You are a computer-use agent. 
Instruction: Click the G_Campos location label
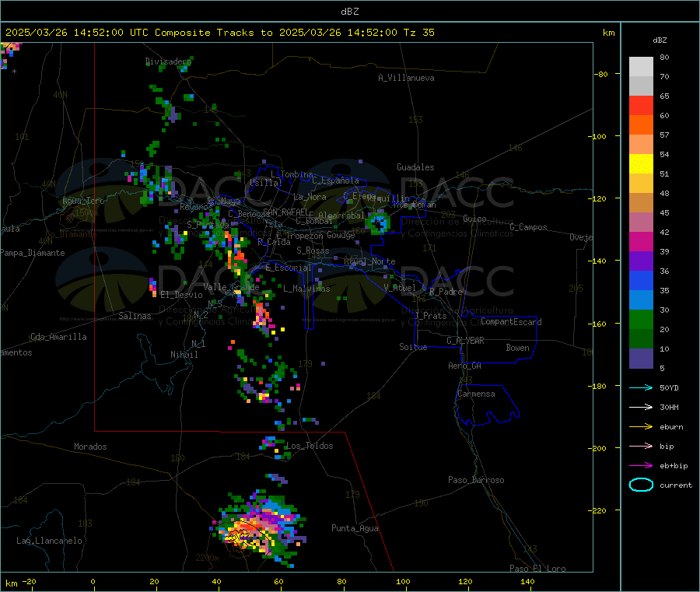[528, 227]
